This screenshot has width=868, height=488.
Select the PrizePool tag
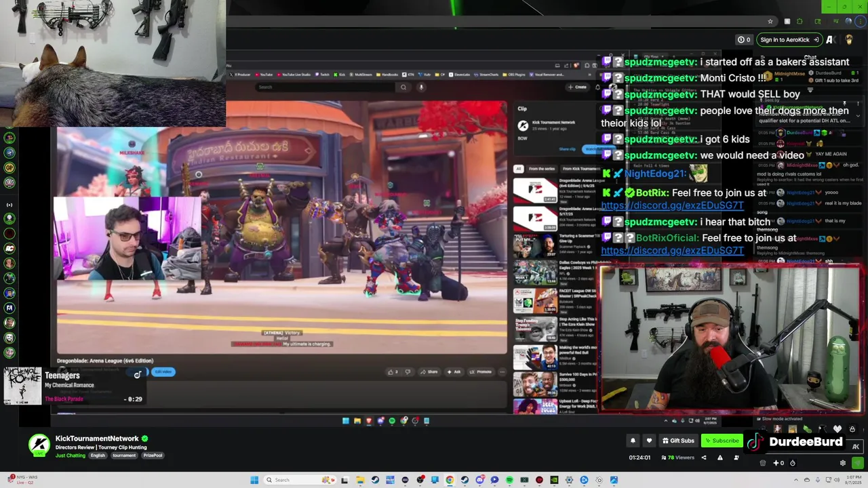tap(153, 455)
